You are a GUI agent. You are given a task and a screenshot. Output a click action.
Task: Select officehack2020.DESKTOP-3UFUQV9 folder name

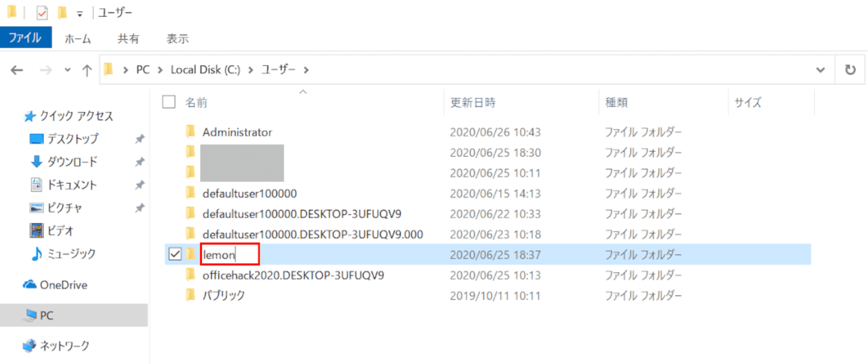tap(293, 275)
